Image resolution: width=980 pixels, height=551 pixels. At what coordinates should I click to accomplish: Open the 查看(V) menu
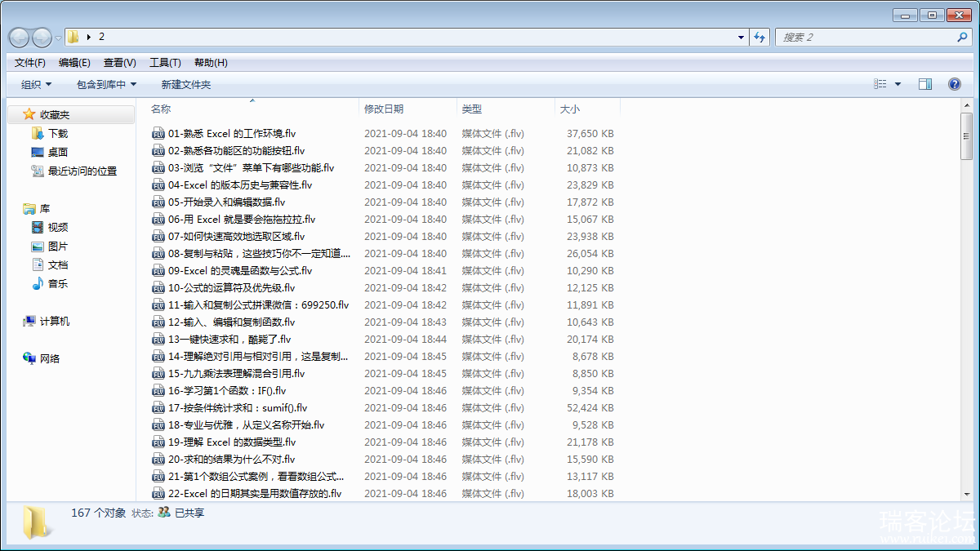click(x=120, y=63)
